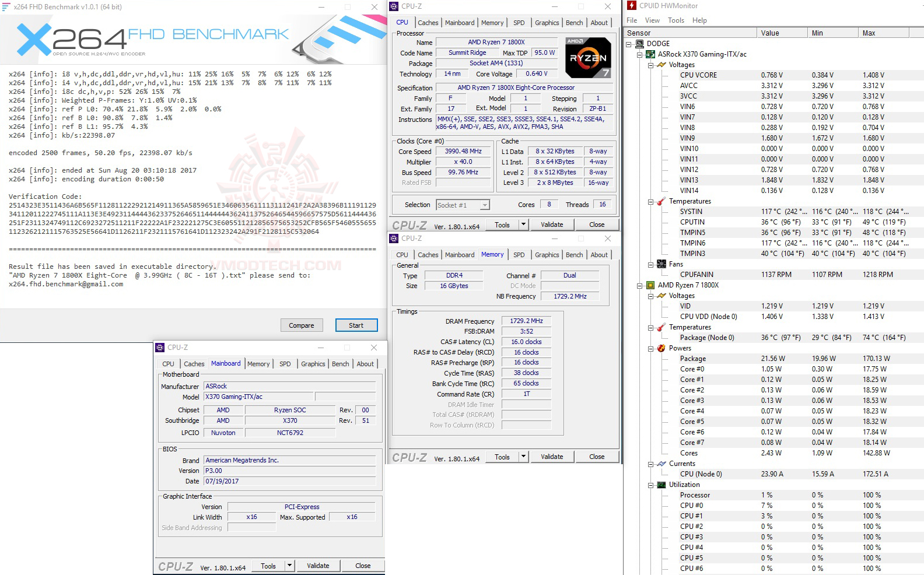
Task: Collapse the Utilization group
Action: pos(651,485)
